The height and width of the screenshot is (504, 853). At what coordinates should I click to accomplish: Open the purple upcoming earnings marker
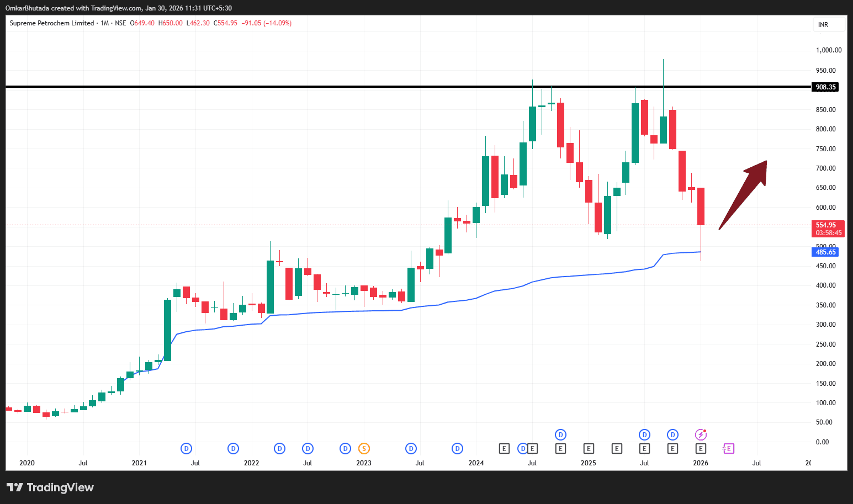(x=728, y=448)
